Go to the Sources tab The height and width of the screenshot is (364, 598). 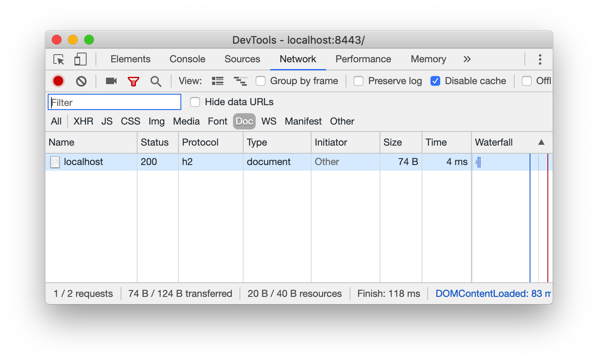coord(242,59)
